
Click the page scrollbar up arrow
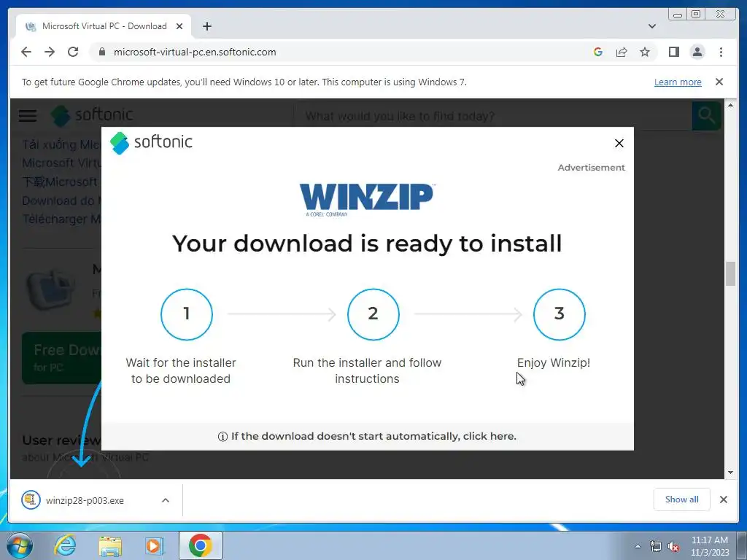[730, 105]
